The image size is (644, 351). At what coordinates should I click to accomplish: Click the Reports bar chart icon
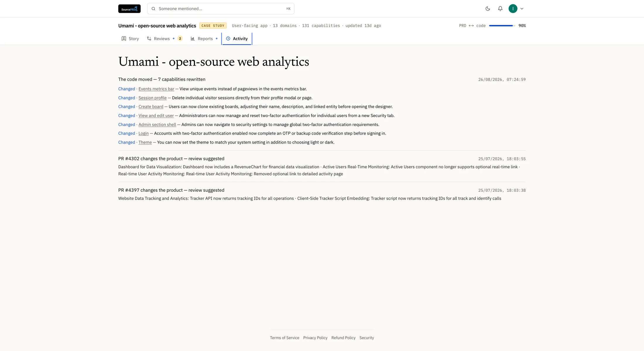pos(193,39)
